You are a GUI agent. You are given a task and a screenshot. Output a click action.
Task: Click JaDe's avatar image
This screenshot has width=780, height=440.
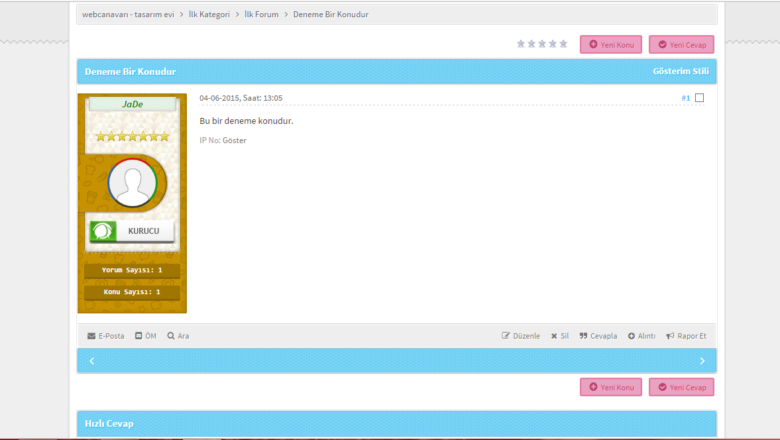(132, 182)
